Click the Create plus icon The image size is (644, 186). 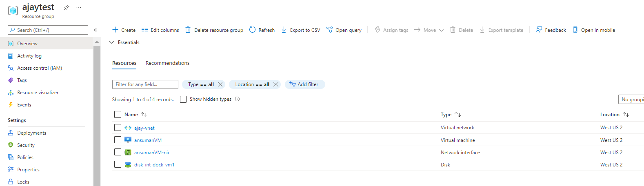[115, 30]
